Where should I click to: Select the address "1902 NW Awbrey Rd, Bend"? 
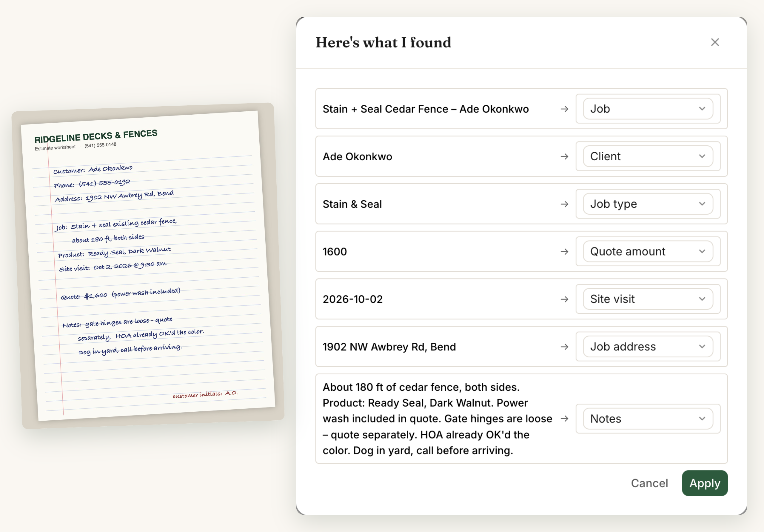point(389,347)
